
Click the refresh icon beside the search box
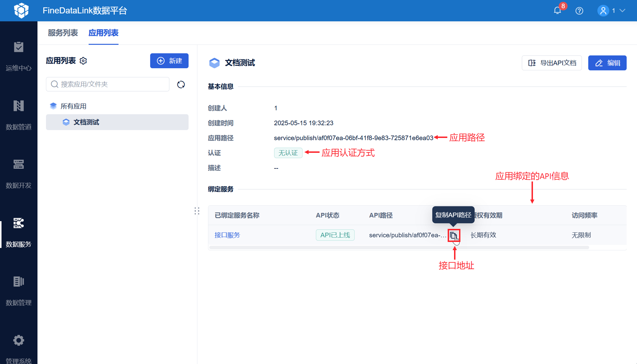tap(181, 85)
